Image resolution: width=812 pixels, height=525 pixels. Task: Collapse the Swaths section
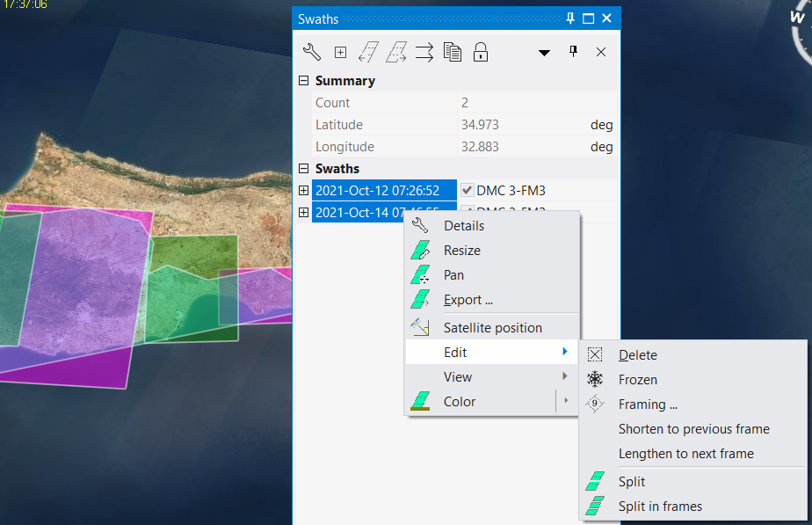pos(304,169)
